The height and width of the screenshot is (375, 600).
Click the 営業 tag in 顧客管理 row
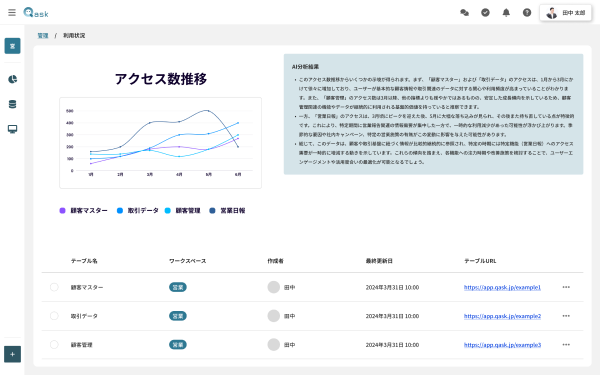tap(178, 345)
